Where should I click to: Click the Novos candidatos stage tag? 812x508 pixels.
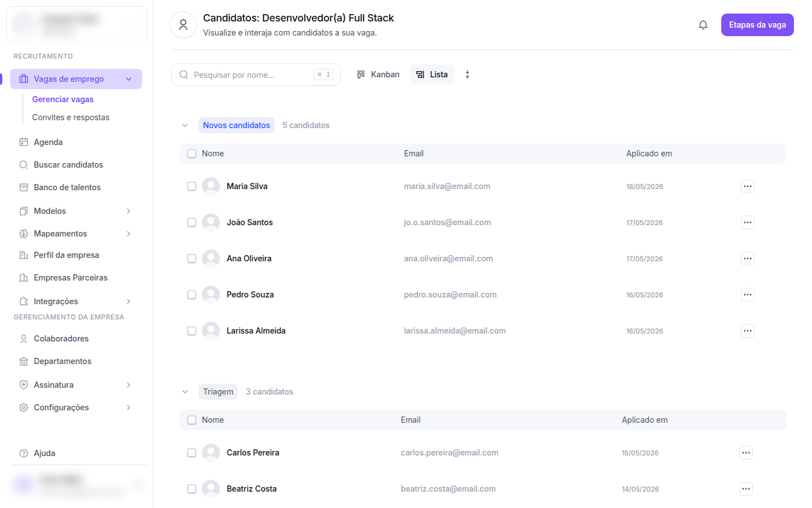(x=236, y=125)
